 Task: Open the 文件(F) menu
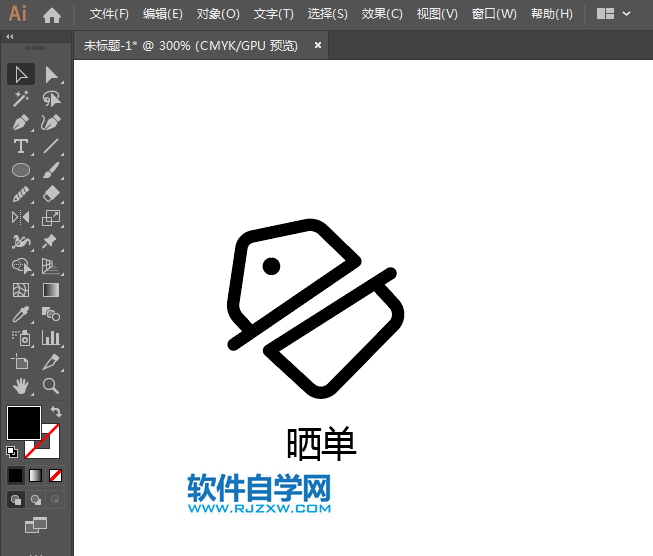(x=110, y=14)
